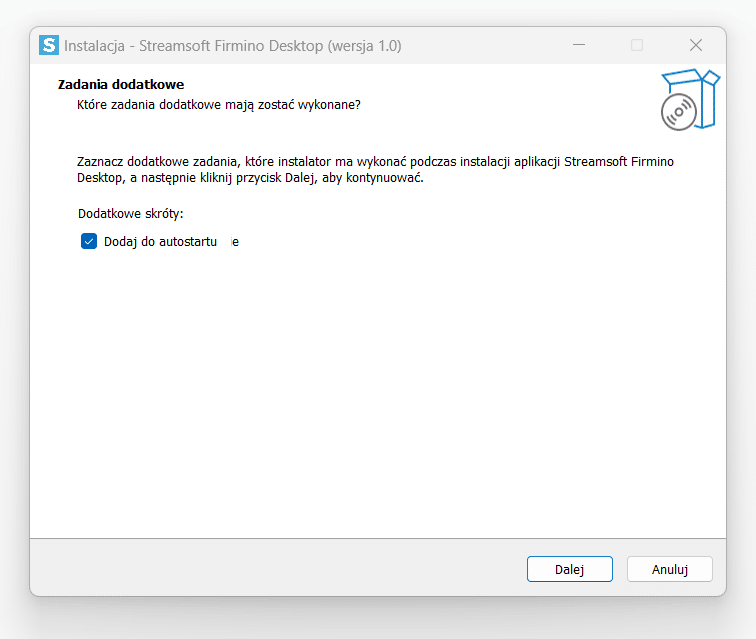Click the installer box and disc icon
The image size is (756, 639).
[x=690, y=99]
